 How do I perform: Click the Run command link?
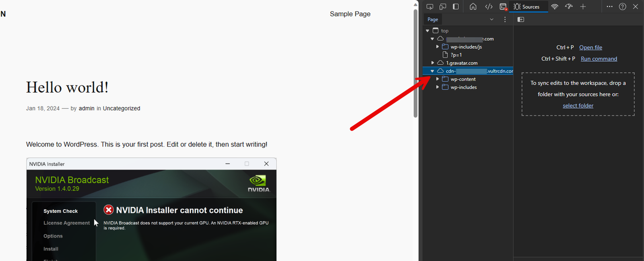tap(599, 58)
